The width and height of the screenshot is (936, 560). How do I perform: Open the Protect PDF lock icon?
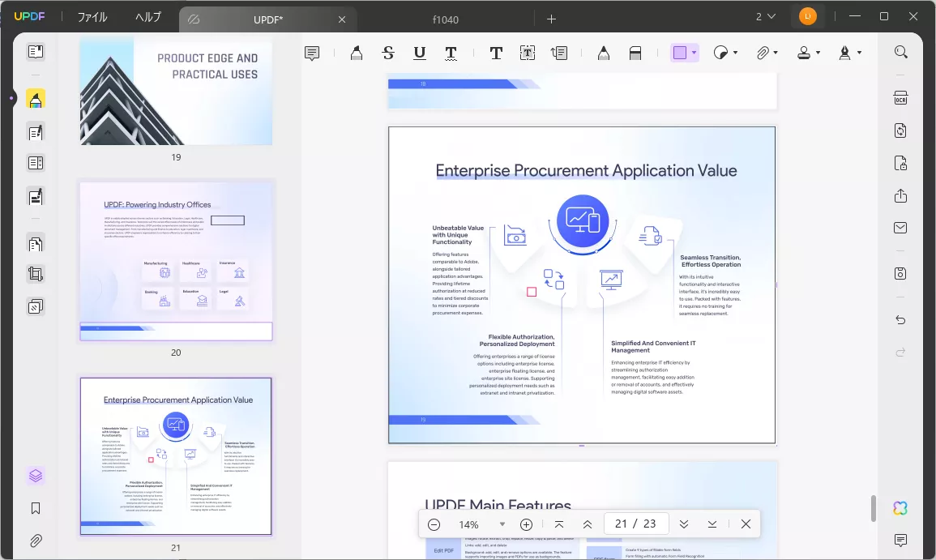(x=901, y=163)
